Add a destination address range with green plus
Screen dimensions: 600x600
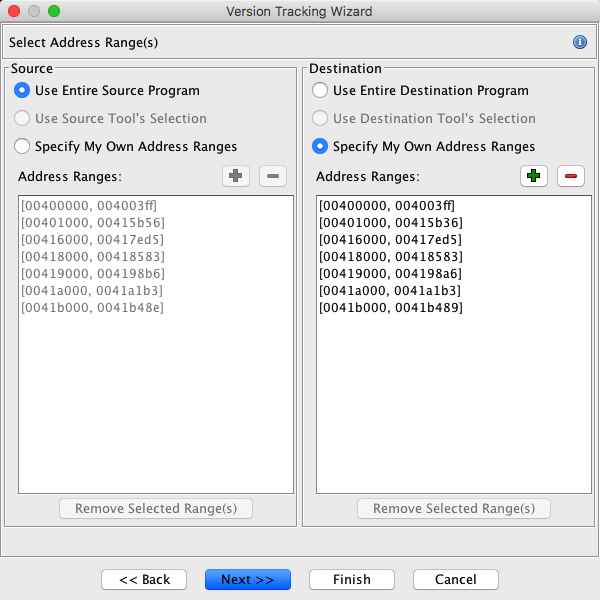[533, 176]
